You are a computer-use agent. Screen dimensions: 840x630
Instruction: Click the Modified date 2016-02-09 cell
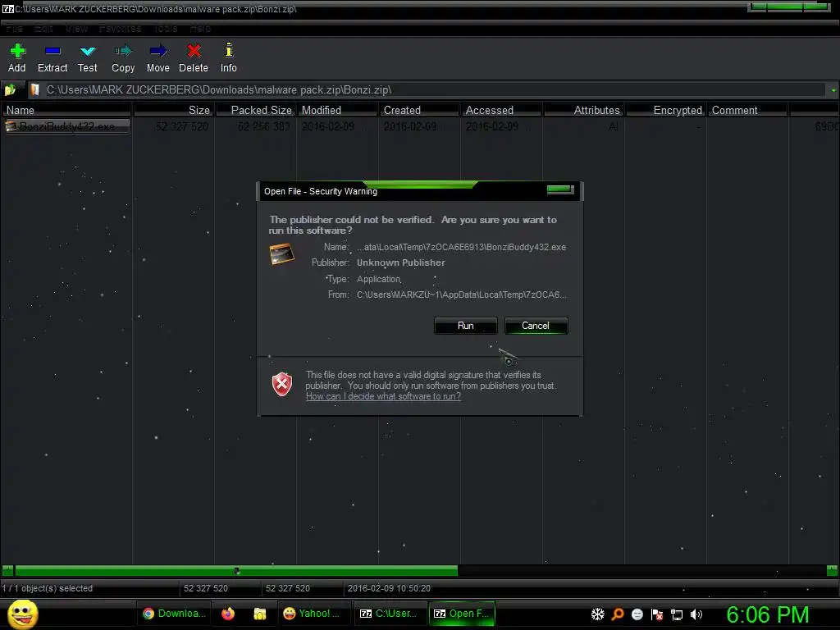coord(328,126)
